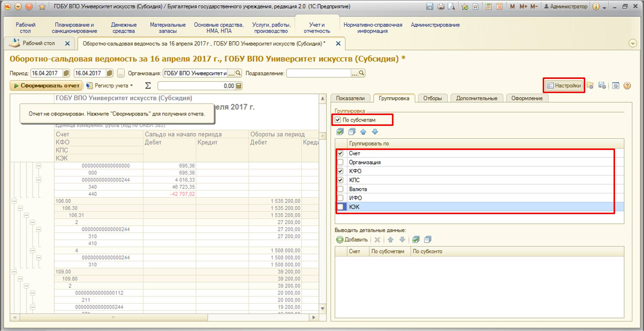
Task: Open the Учет и отчетность menu section
Action: pos(317,28)
